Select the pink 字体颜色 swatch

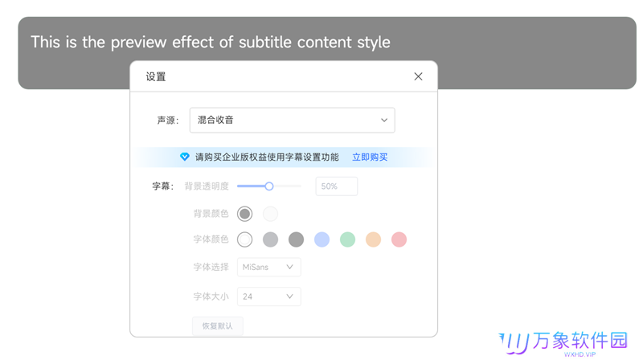pyautogui.click(x=399, y=239)
